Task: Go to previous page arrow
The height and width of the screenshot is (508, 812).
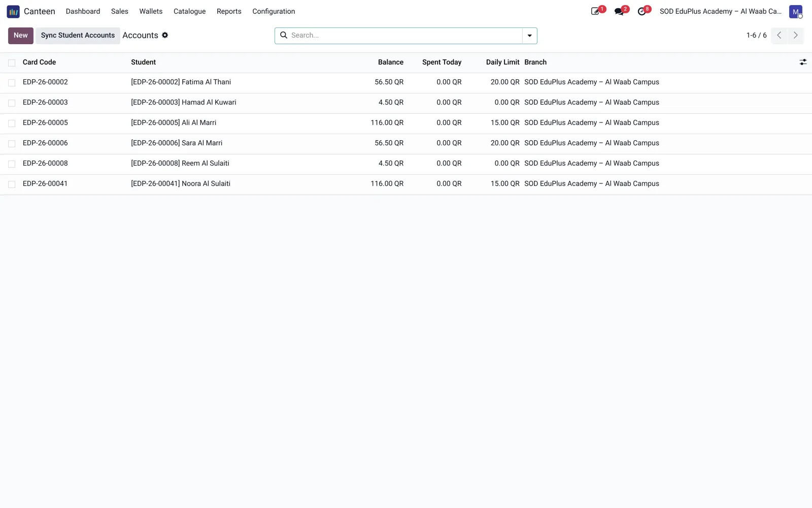Action: pyautogui.click(x=779, y=35)
